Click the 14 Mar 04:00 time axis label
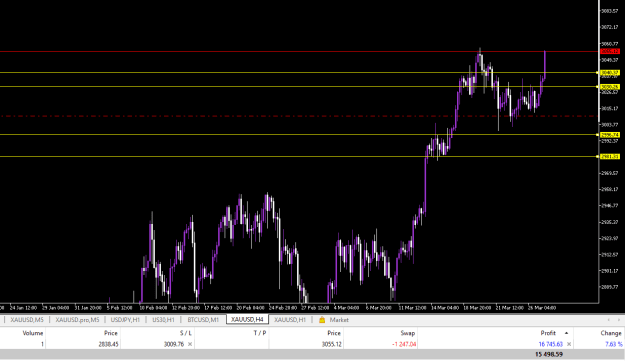Screen dimensions: 625x361 click(444, 308)
